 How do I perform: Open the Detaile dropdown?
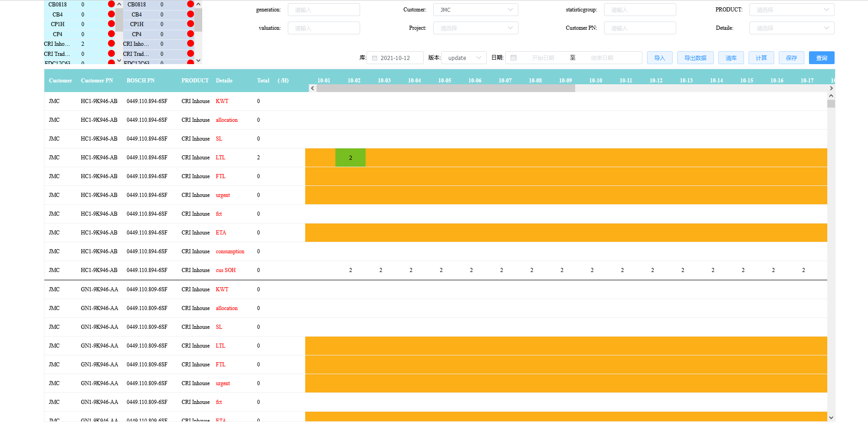[792, 28]
